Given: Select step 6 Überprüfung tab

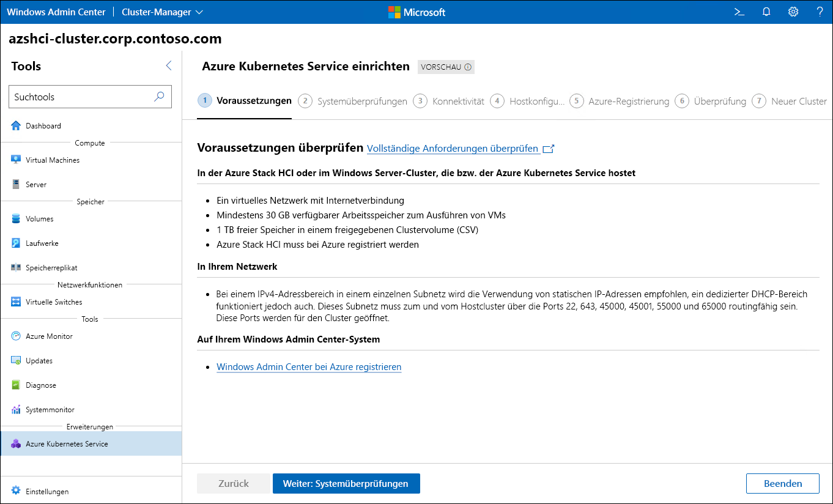Looking at the screenshot, I should tap(711, 102).
